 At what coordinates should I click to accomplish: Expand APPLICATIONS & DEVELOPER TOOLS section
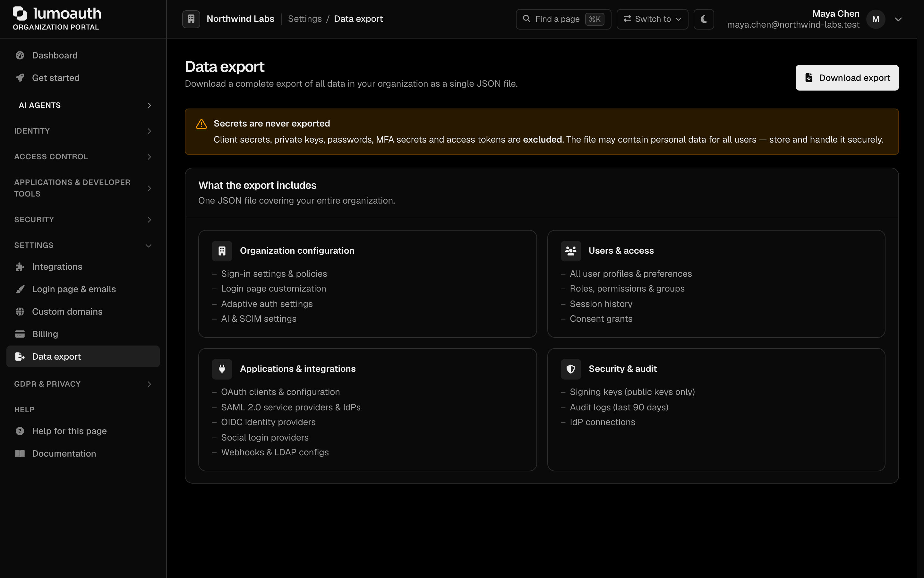[x=83, y=188]
